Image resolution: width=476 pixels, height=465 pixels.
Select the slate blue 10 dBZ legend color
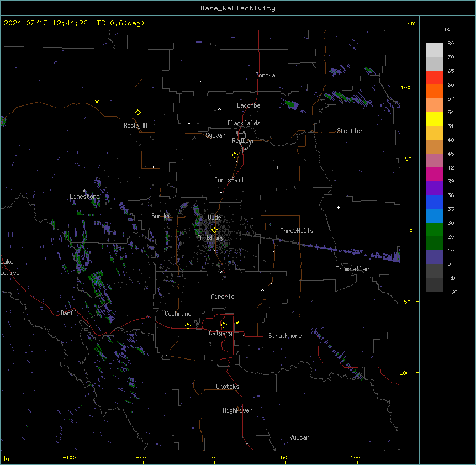pyautogui.click(x=434, y=257)
